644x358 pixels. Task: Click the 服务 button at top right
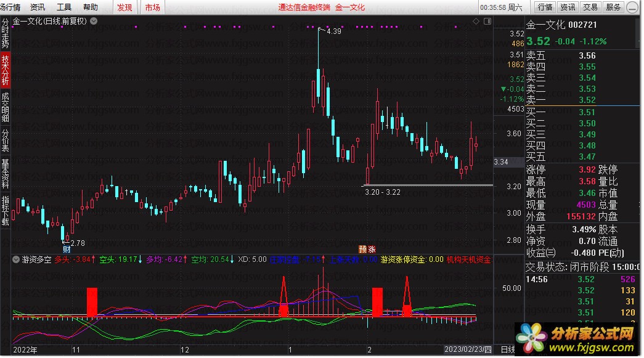[613, 7]
